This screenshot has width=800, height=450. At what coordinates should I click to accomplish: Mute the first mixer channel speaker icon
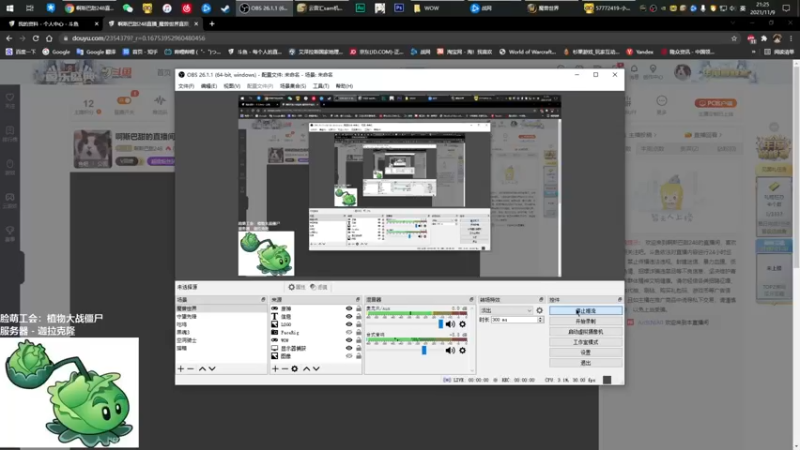click(x=450, y=324)
